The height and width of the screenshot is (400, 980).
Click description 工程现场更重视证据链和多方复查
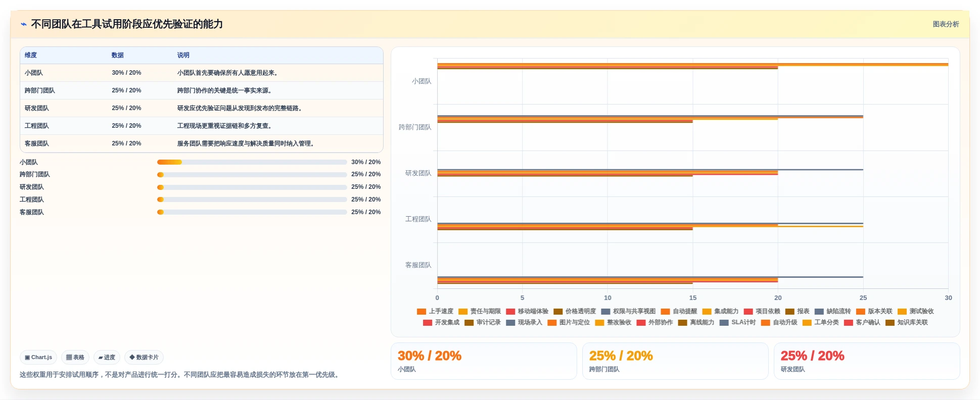pyautogui.click(x=224, y=126)
